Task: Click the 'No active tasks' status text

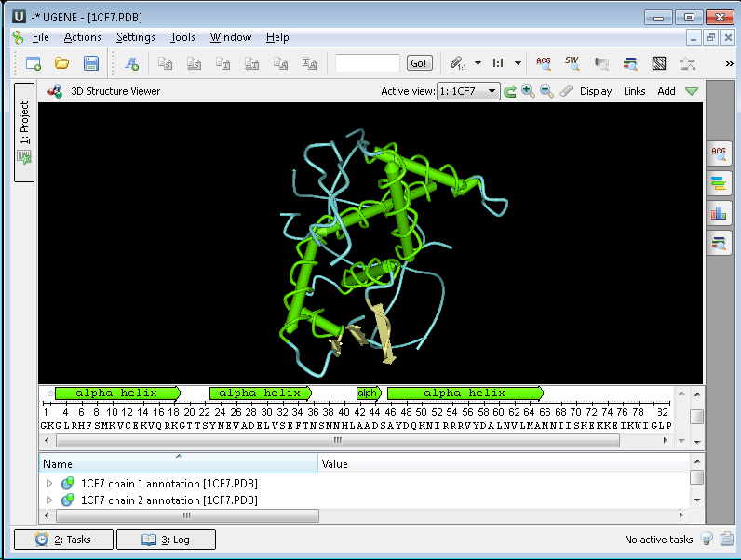Action: (658, 540)
